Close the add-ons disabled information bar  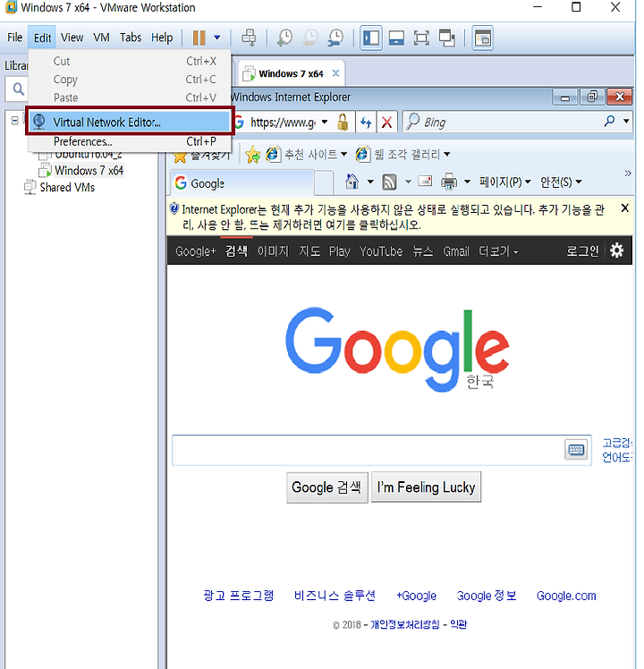625,208
